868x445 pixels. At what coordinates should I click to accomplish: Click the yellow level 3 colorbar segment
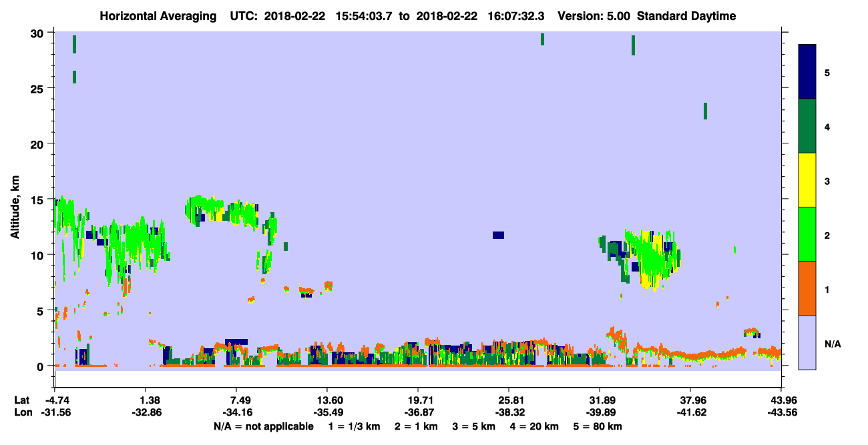point(807,180)
